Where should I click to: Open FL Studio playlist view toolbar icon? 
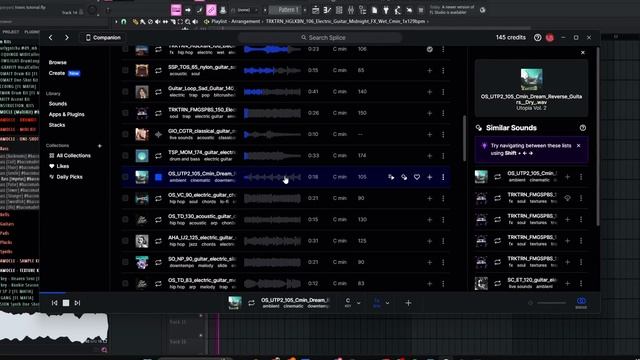316,10
